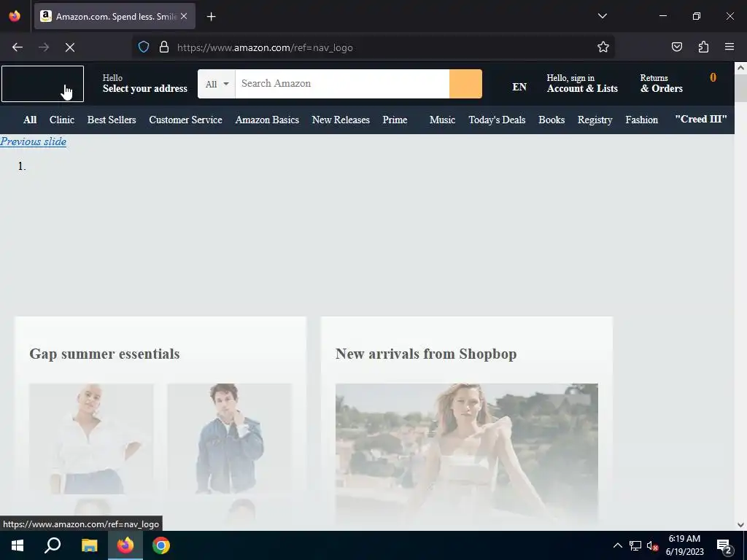Launch Google Chrome from the taskbar
The image size is (747, 560).
click(161, 545)
